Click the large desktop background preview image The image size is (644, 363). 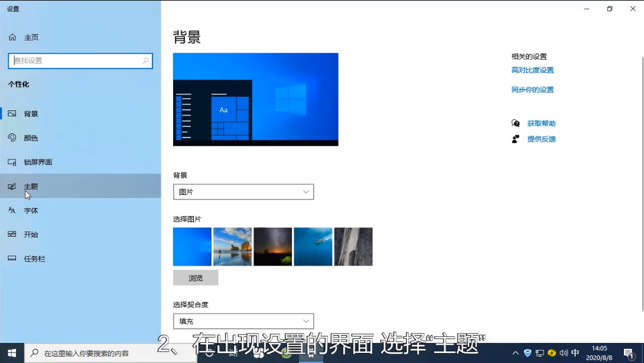[x=255, y=99]
